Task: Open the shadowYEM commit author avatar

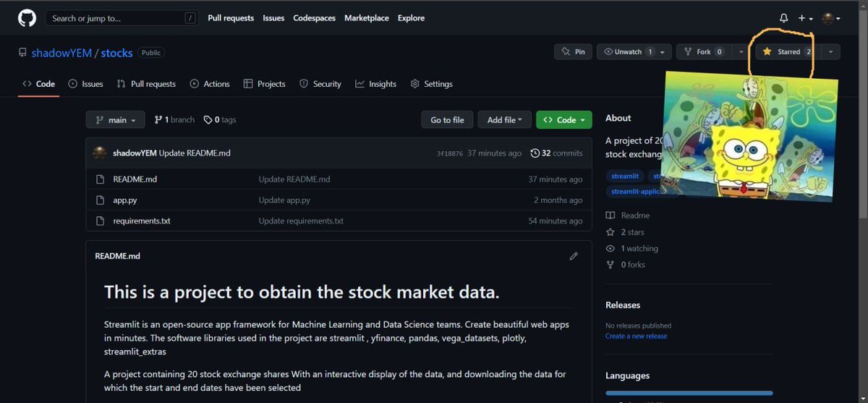Action: tap(100, 153)
